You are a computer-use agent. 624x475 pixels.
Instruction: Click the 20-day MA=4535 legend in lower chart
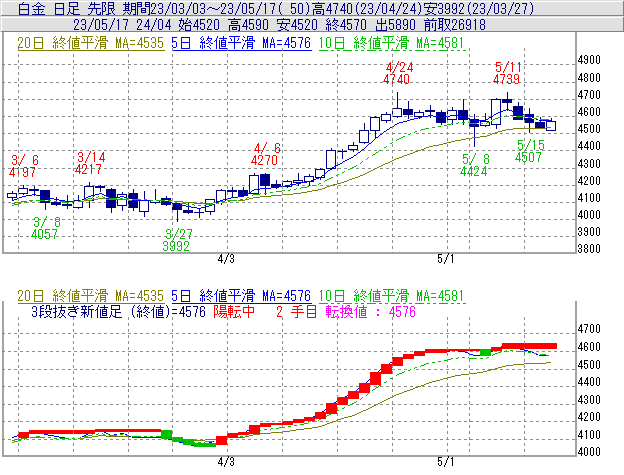click(x=91, y=296)
